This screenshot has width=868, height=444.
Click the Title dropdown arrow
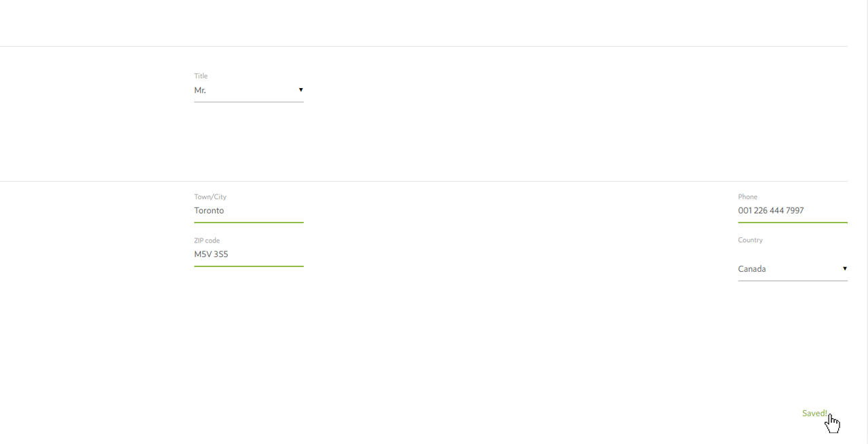point(300,90)
